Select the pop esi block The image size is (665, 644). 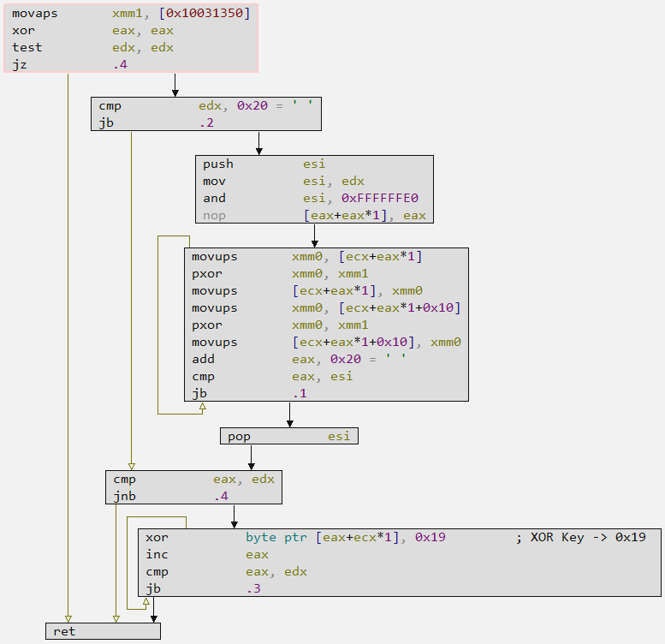click(288, 437)
